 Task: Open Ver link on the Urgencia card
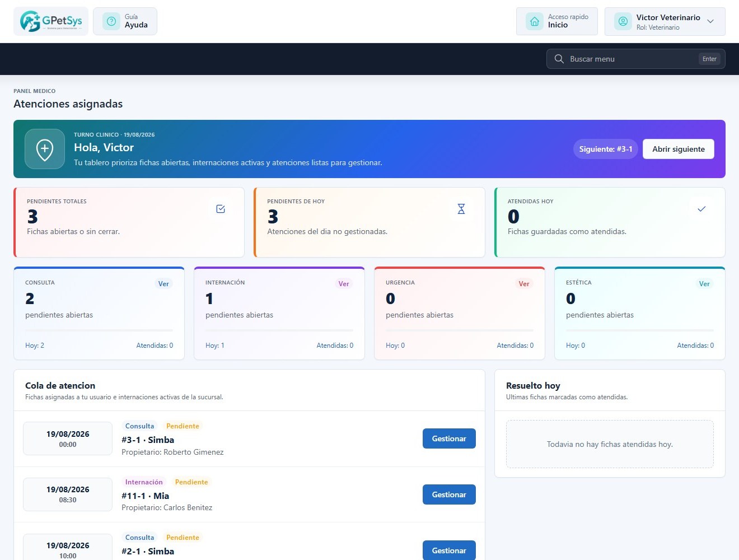(x=524, y=284)
